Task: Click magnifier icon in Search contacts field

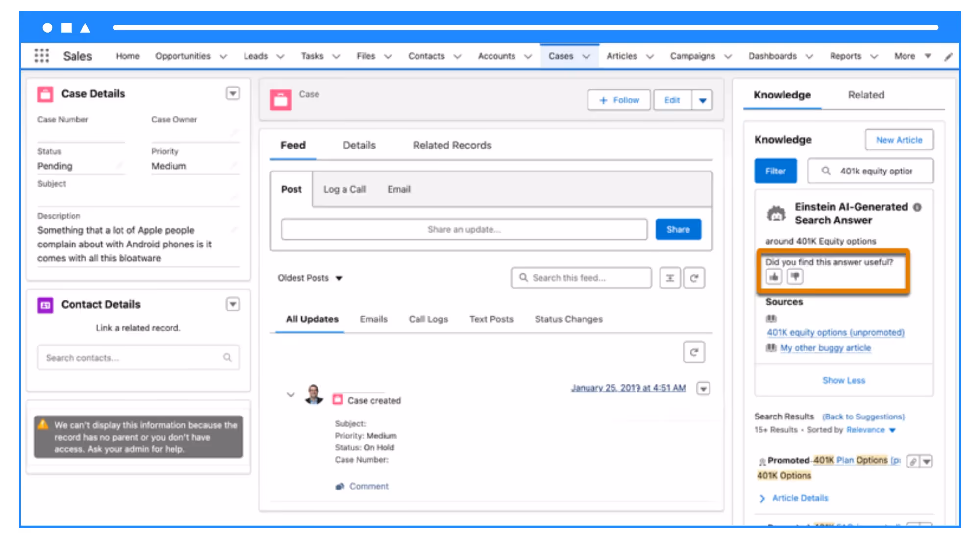Action: tap(227, 357)
